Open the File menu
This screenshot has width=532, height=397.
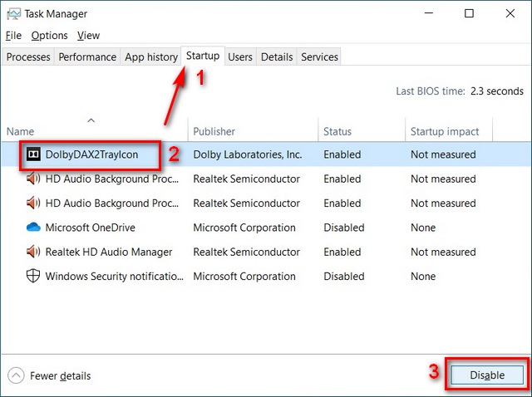[13, 35]
